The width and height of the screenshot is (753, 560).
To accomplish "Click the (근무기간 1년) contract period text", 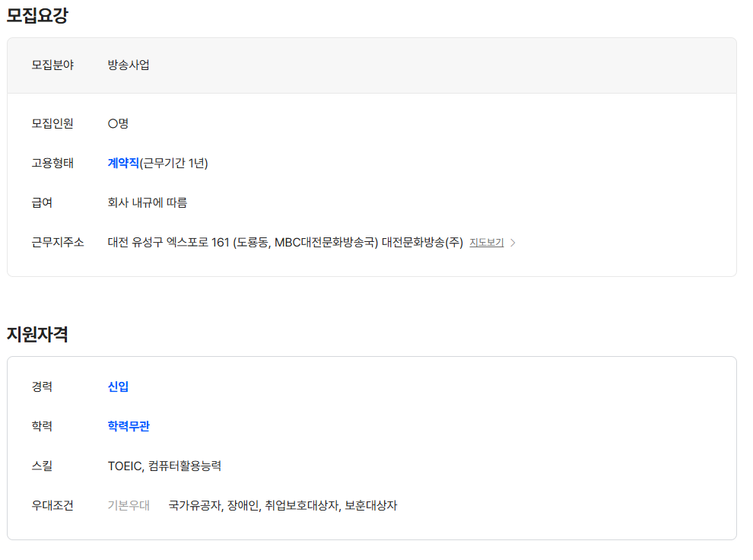I will point(174,164).
